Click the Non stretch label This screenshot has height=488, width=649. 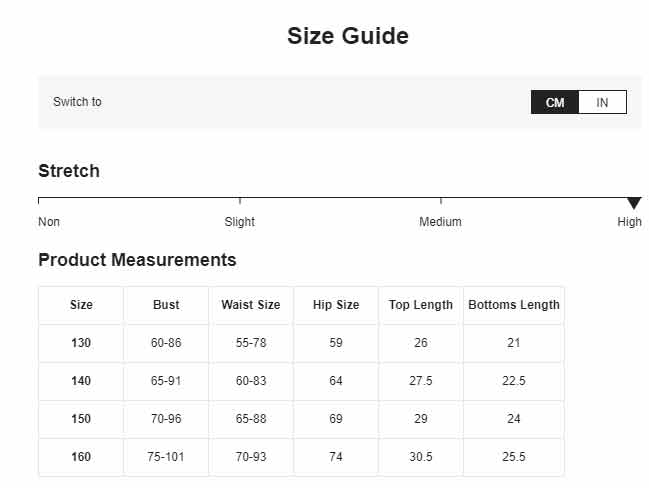pyautogui.click(x=49, y=222)
